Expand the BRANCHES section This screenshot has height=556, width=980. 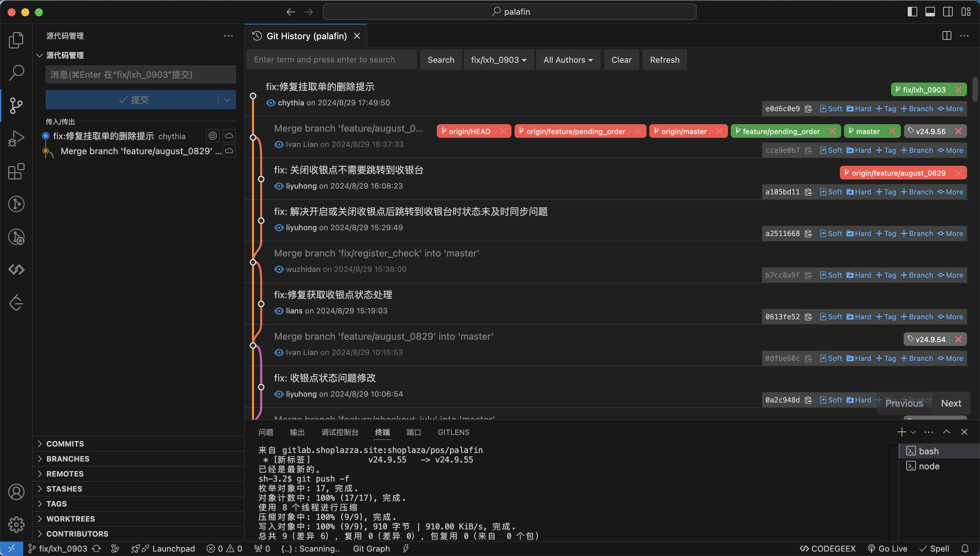[68, 459]
